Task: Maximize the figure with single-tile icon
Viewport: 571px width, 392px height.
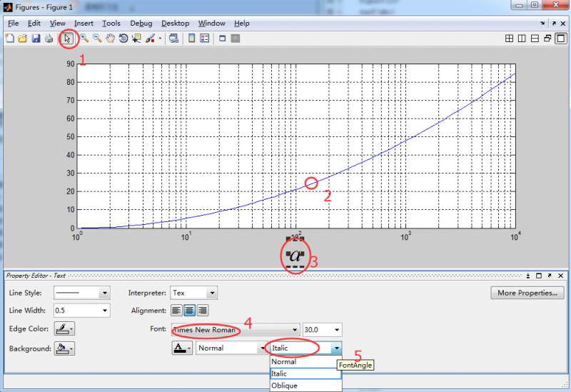Action: click(x=561, y=39)
